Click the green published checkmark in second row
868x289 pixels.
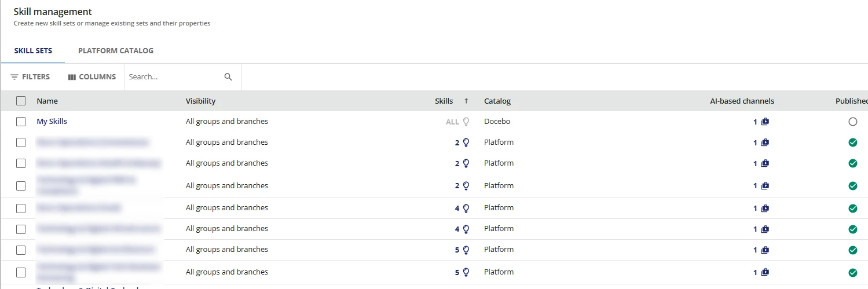pyautogui.click(x=852, y=142)
